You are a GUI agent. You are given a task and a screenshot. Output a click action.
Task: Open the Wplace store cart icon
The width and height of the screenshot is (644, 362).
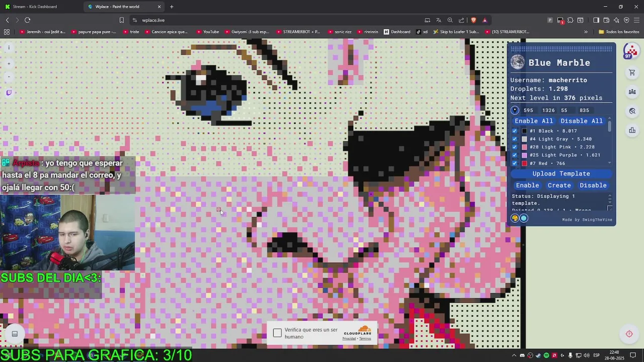[632, 73]
